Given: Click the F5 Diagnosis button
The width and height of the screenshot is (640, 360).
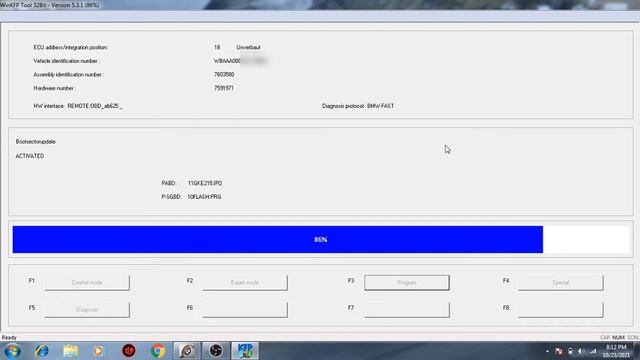Looking at the screenshot, I should click(87, 310).
